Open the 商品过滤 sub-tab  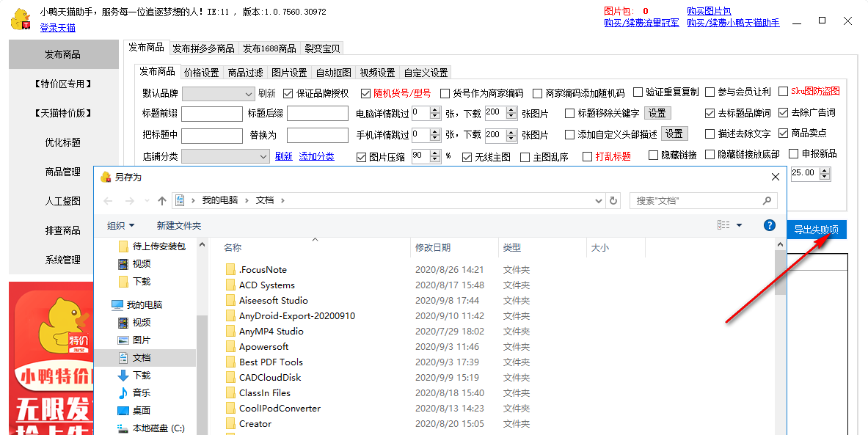tap(245, 73)
